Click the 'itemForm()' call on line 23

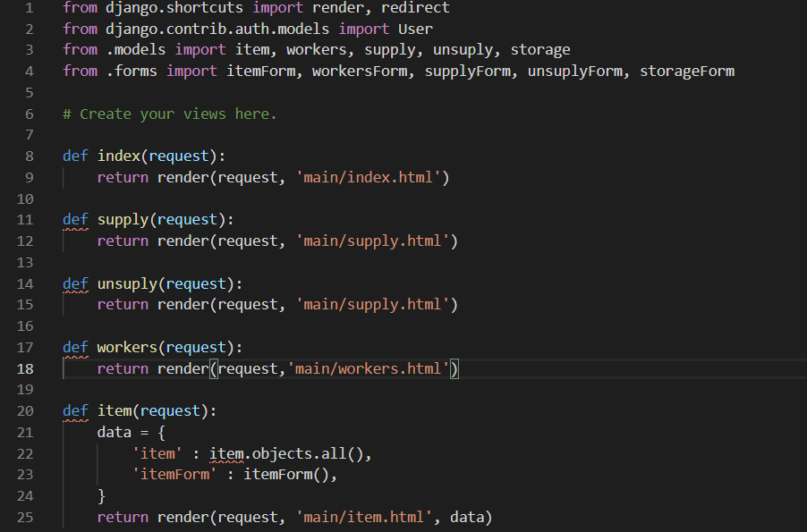click(x=286, y=475)
